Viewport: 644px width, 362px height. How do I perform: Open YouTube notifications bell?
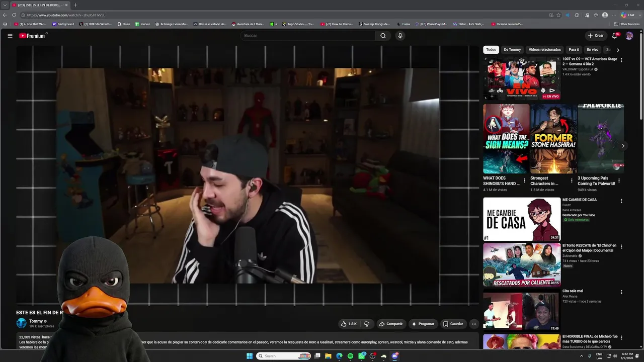pyautogui.click(x=615, y=36)
